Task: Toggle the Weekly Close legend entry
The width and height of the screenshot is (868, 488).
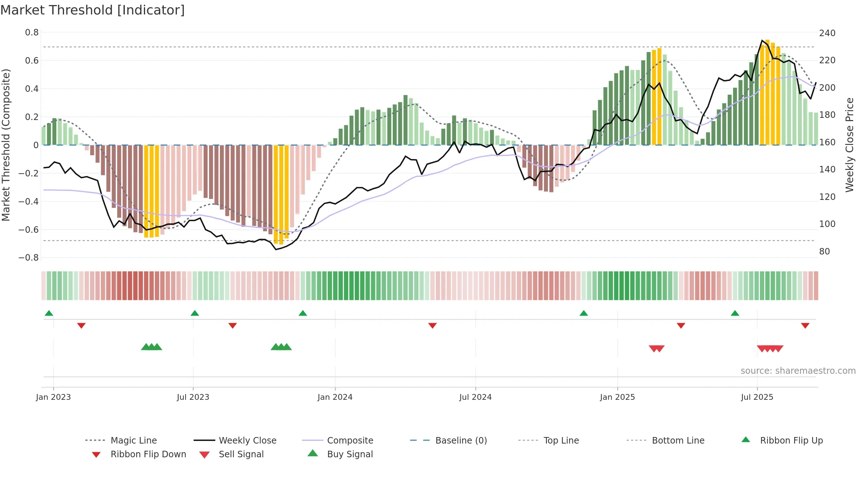Action: 235,440
